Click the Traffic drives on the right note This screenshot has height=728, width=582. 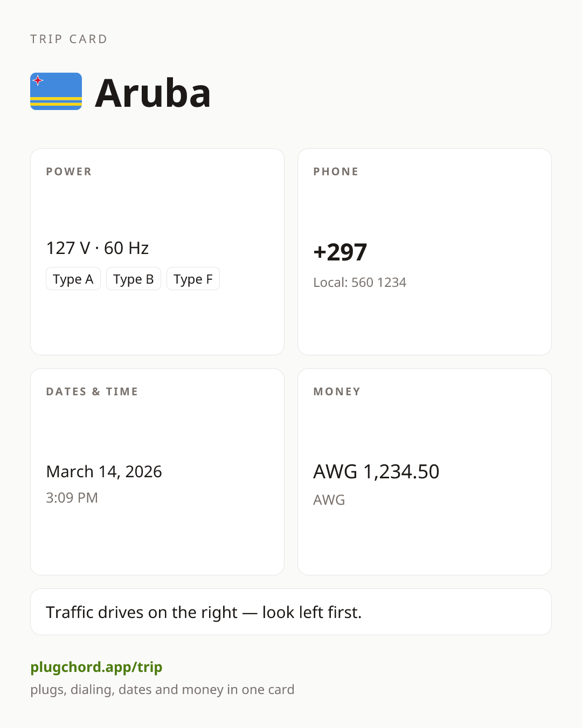291,612
